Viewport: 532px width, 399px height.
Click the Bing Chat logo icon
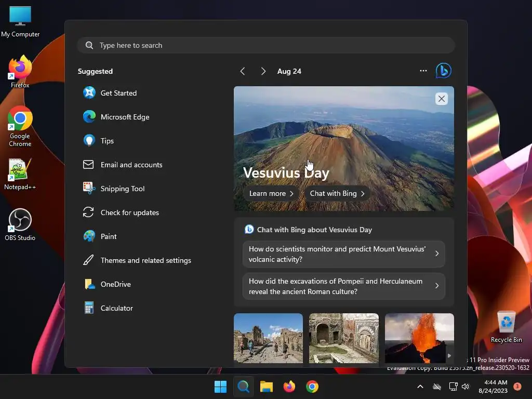(444, 71)
